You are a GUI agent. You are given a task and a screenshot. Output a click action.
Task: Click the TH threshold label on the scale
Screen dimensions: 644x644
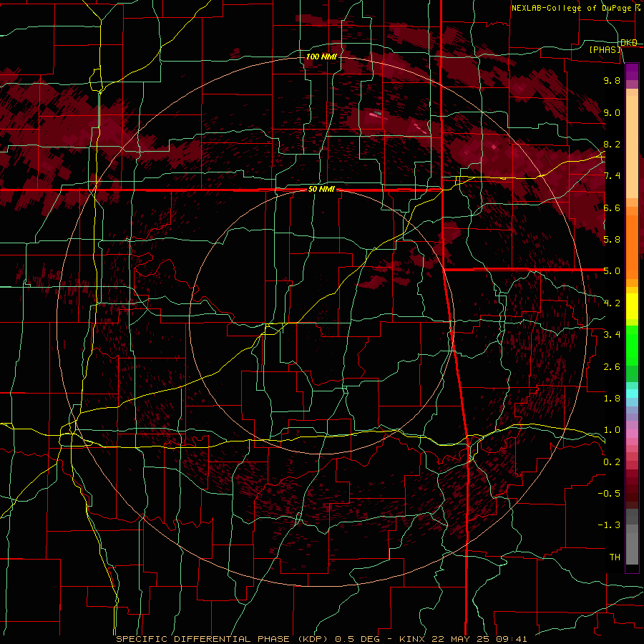[615, 557]
